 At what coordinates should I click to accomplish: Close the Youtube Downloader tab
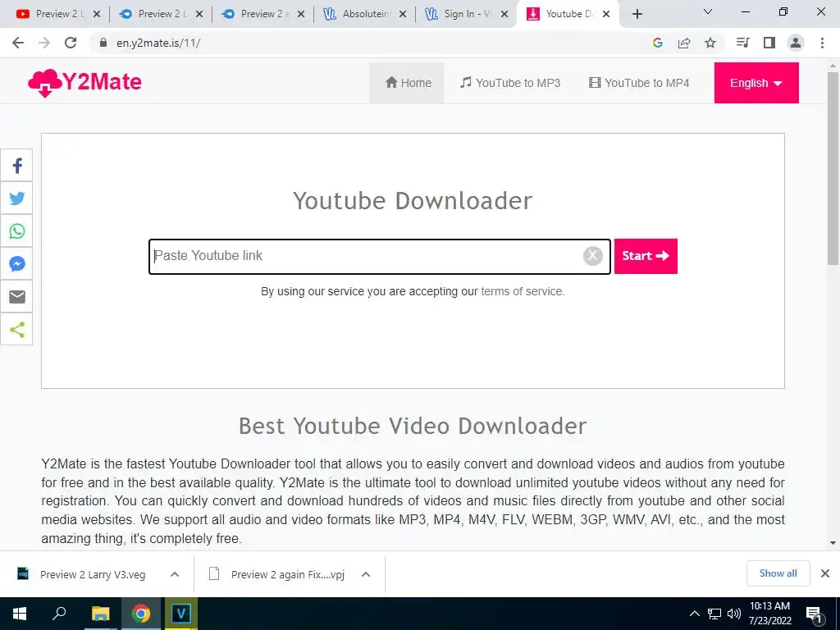coord(606,15)
